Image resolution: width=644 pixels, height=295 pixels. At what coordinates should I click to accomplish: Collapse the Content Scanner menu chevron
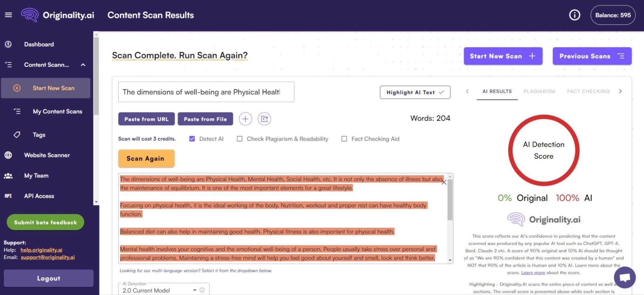[x=83, y=65]
